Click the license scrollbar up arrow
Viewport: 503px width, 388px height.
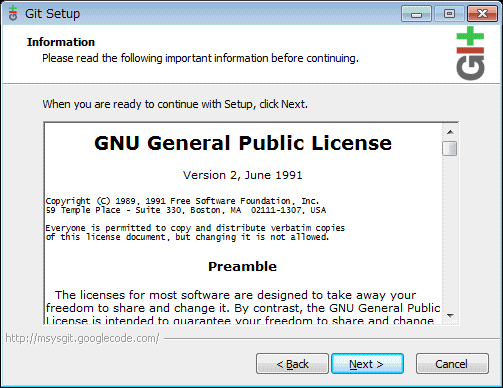(450, 132)
